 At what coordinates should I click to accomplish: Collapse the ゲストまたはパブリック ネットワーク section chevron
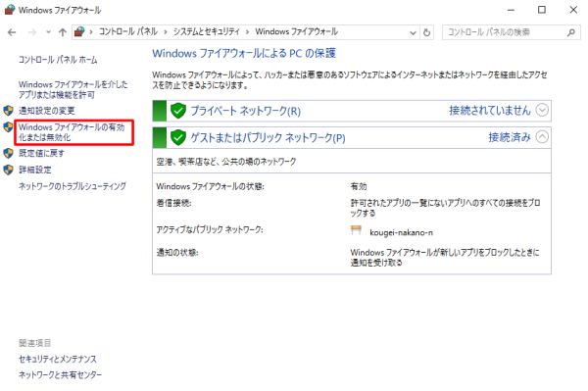pos(542,137)
